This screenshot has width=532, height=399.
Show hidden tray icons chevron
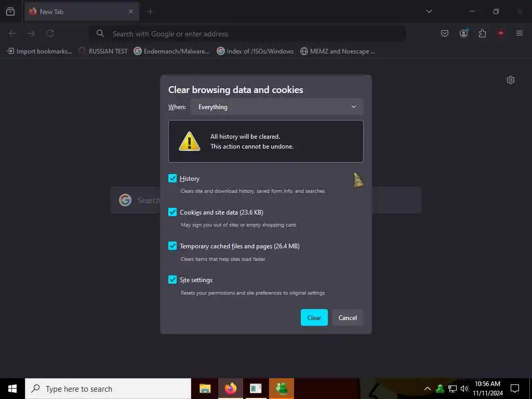tap(428, 389)
